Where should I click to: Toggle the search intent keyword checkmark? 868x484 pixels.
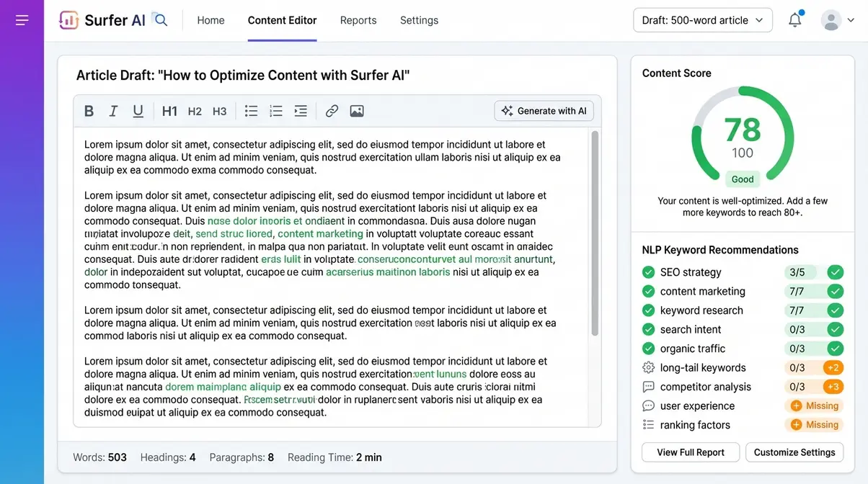point(835,329)
